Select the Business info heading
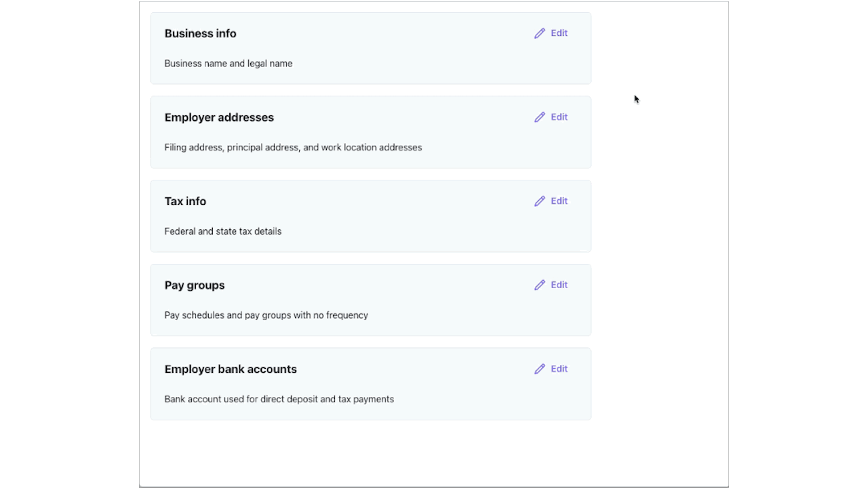Screen dimensions: 868x489 pyautogui.click(x=200, y=33)
